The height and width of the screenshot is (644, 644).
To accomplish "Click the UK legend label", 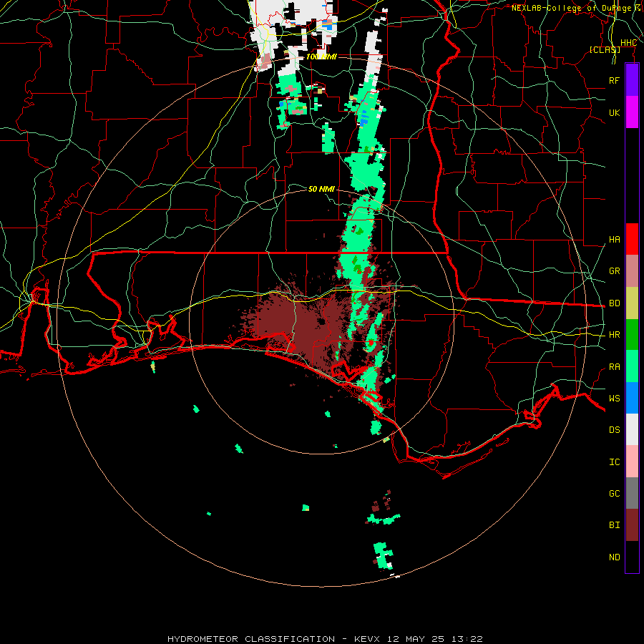I will 615,112.
